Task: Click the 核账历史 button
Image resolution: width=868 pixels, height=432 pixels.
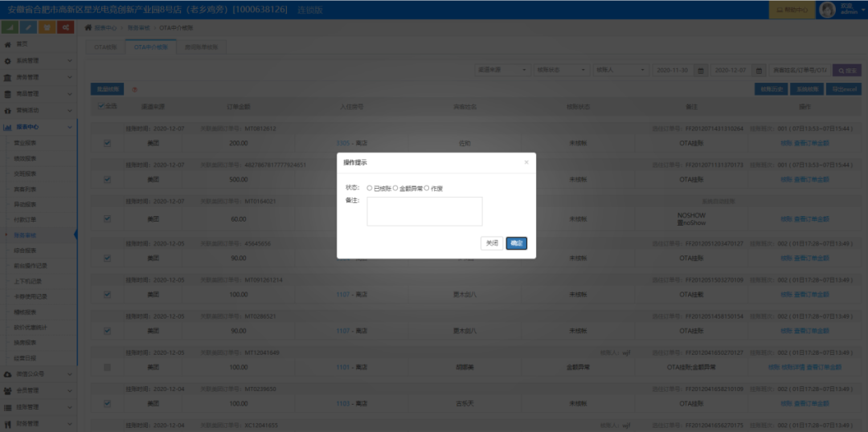Action: click(771, 89)
